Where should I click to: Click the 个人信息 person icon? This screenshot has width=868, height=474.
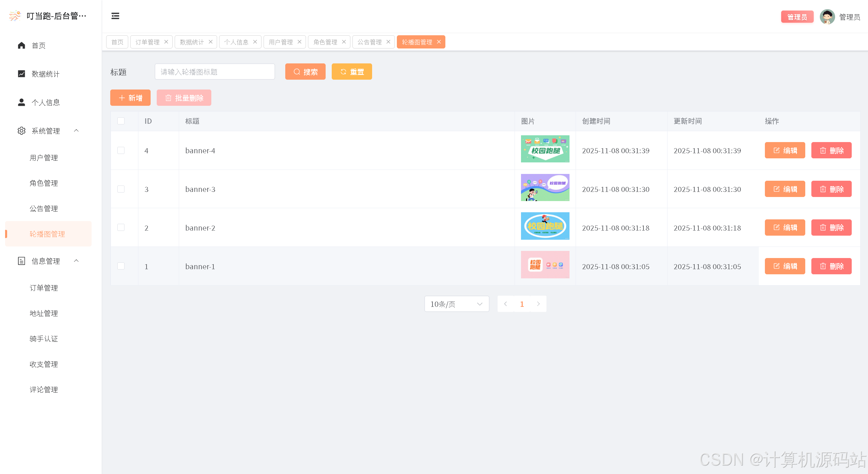click(21, 102)
